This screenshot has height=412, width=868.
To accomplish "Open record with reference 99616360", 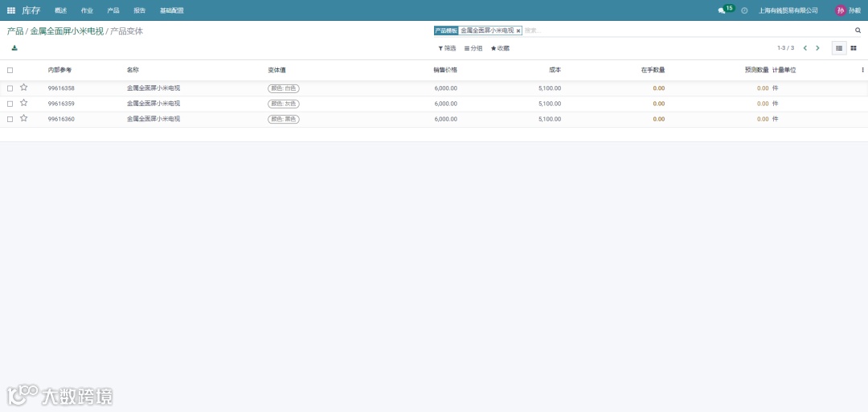I will click(x=61, y=120).
